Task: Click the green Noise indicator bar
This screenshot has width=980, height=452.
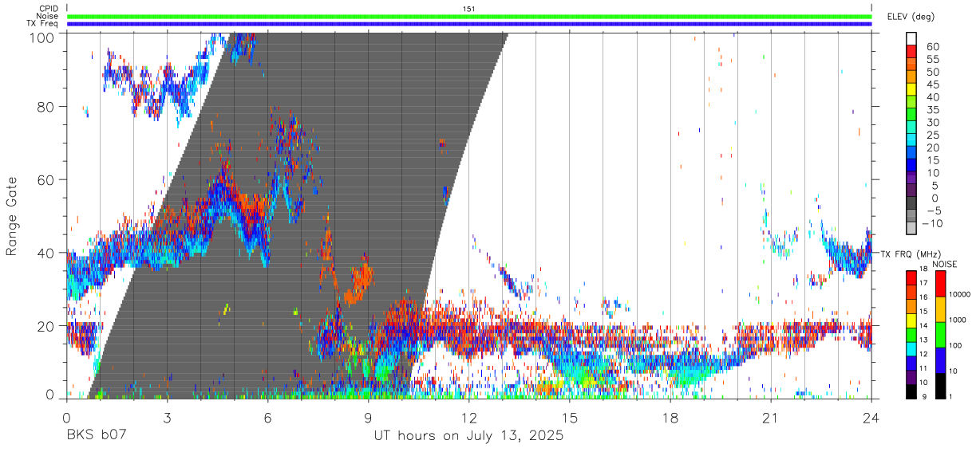Action: click(x=469, y=16)
